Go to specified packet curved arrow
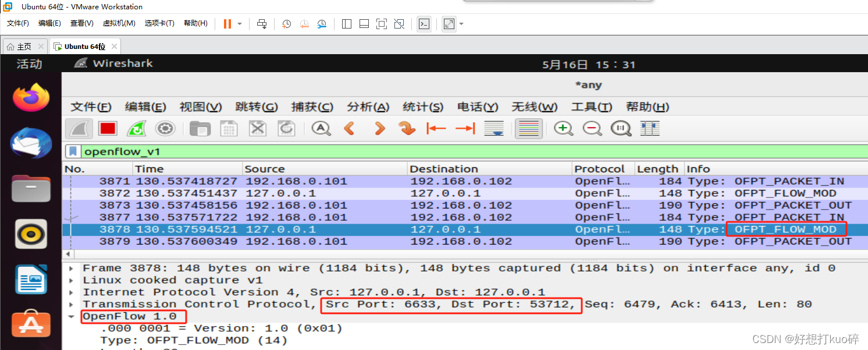Screen dimensions: 868x350 407,128
